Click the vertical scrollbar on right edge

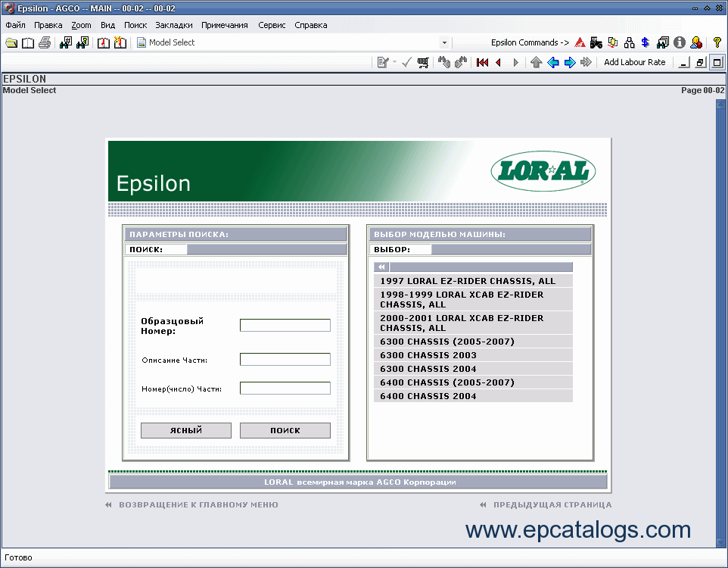(720, 323)
